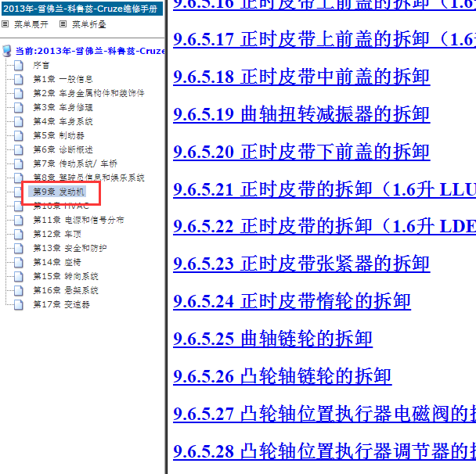Open link 9.6.5.27 凸轮轴位置执行器电磁阀
476x474 pixels.
[324, 414]
